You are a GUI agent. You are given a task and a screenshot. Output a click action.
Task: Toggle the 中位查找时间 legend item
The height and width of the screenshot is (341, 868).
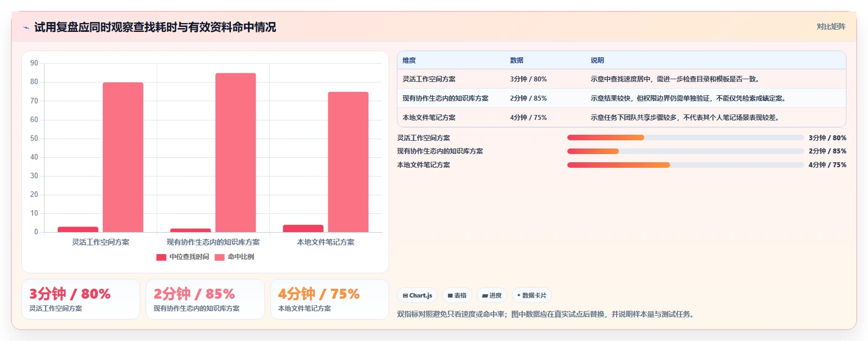[x=183, y=257]
